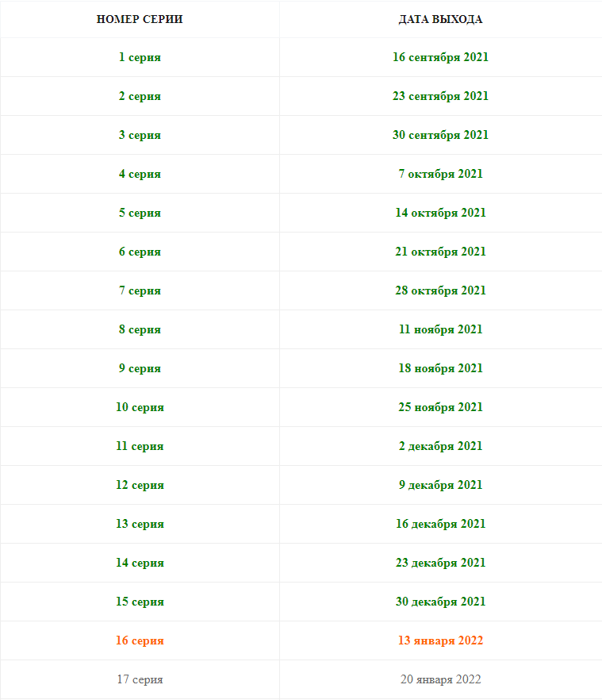Click the date 16 декабря 2021
Viewport: 602px width, 700px height.
point(440,524)
